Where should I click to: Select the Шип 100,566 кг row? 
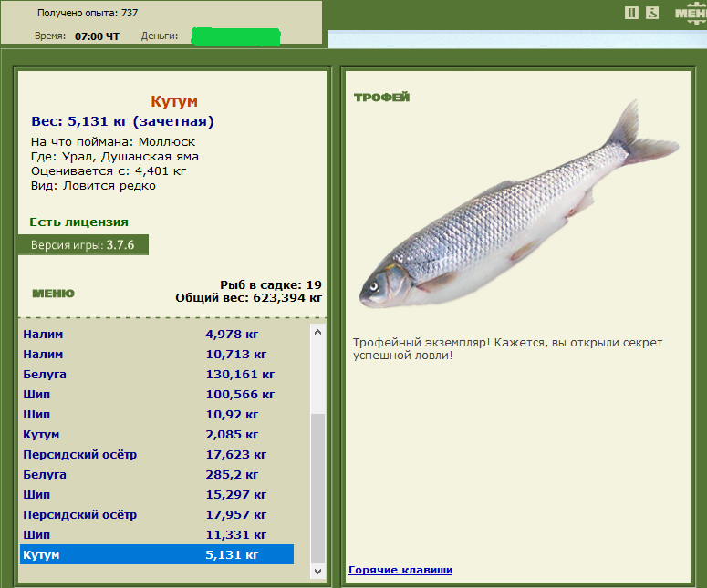[157, 394]
